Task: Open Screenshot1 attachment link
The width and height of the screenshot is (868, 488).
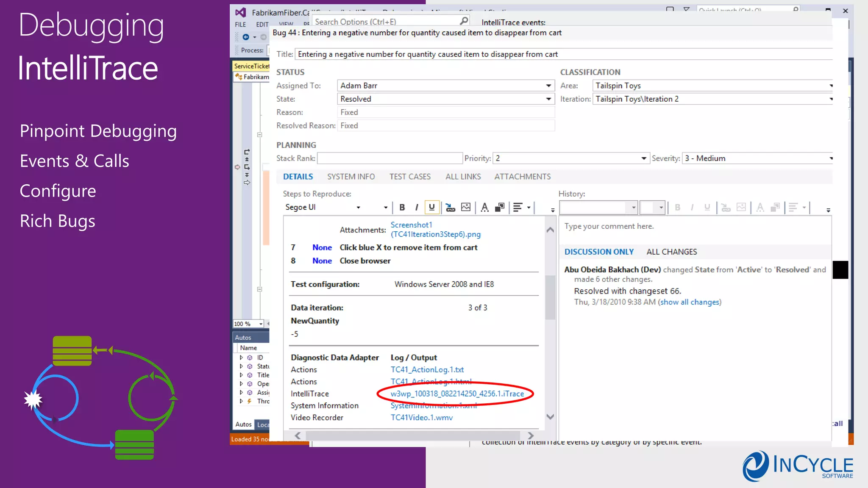Action: point(435,230)
